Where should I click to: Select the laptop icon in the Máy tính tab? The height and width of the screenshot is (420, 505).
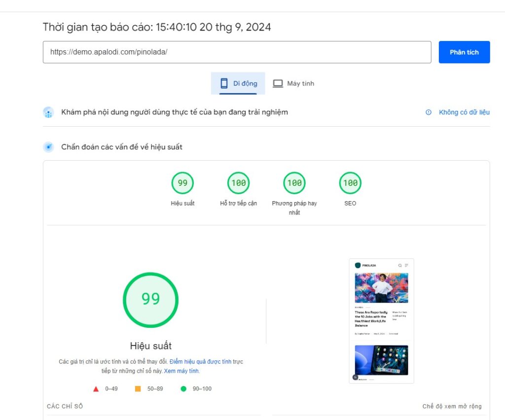278,83
